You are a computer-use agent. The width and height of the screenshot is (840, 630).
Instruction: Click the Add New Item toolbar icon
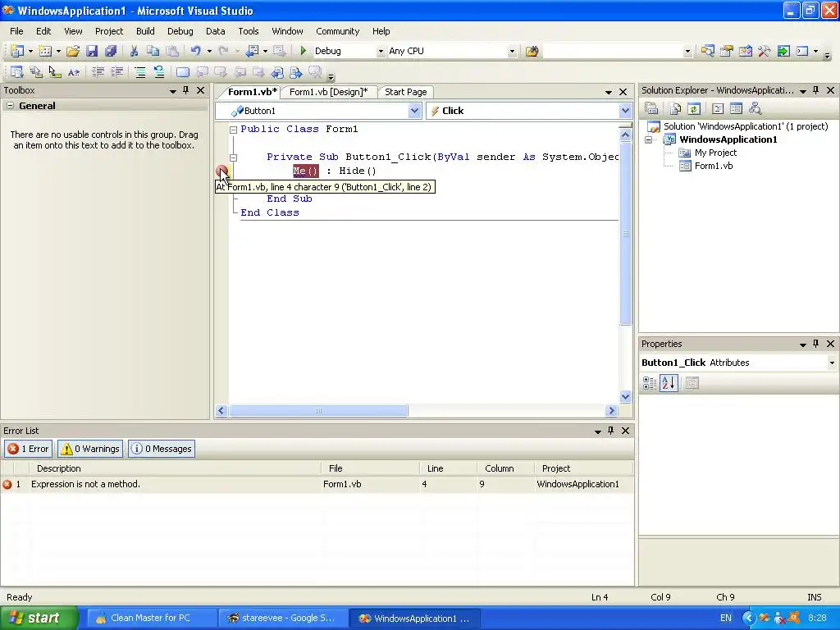pyautogui.click(x=45, y=51)
